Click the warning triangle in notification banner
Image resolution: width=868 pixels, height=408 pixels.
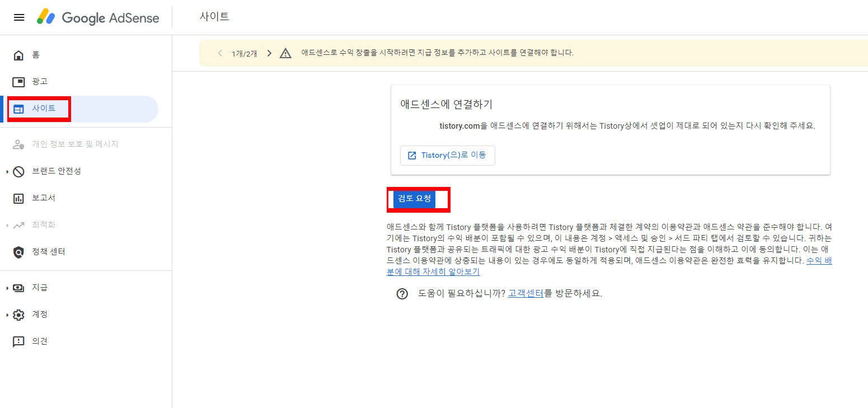click(x=285, y=53)
